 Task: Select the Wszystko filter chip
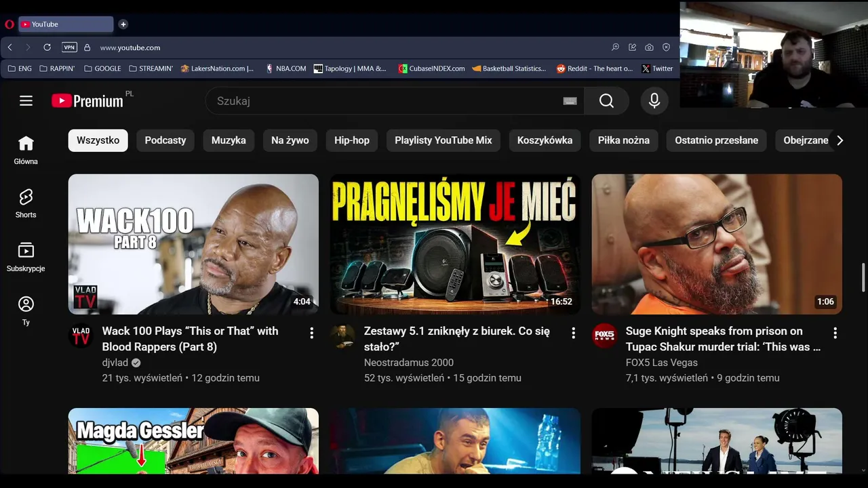click(98, 140)
